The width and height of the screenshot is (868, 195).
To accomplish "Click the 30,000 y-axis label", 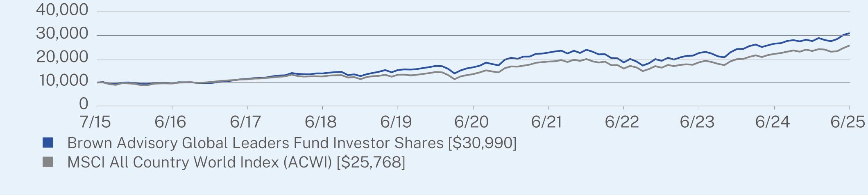I will 62,34.
